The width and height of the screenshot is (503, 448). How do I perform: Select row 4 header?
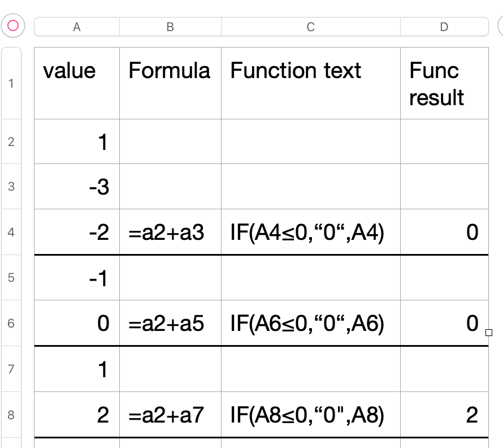pyautogui.click(x=12, y=232)
